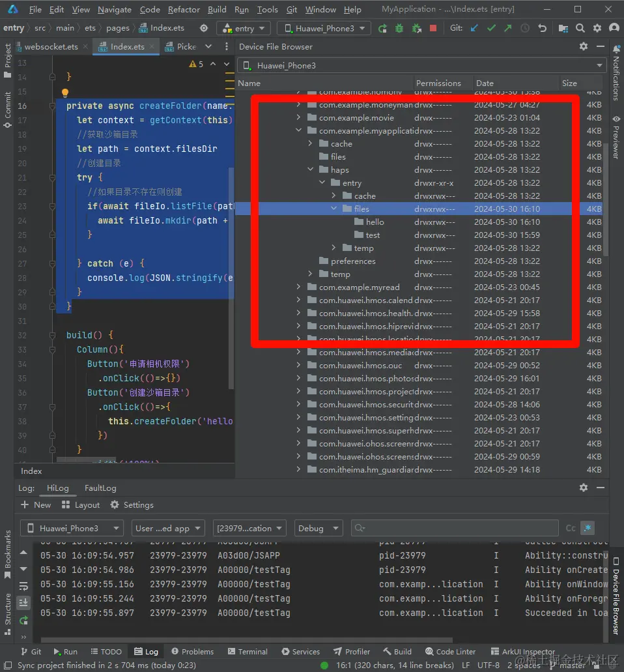Viewport: 624px width, 672px height.
Task: Open the log device Huawei_Phone3 dropdown
Action: point(72,528)
